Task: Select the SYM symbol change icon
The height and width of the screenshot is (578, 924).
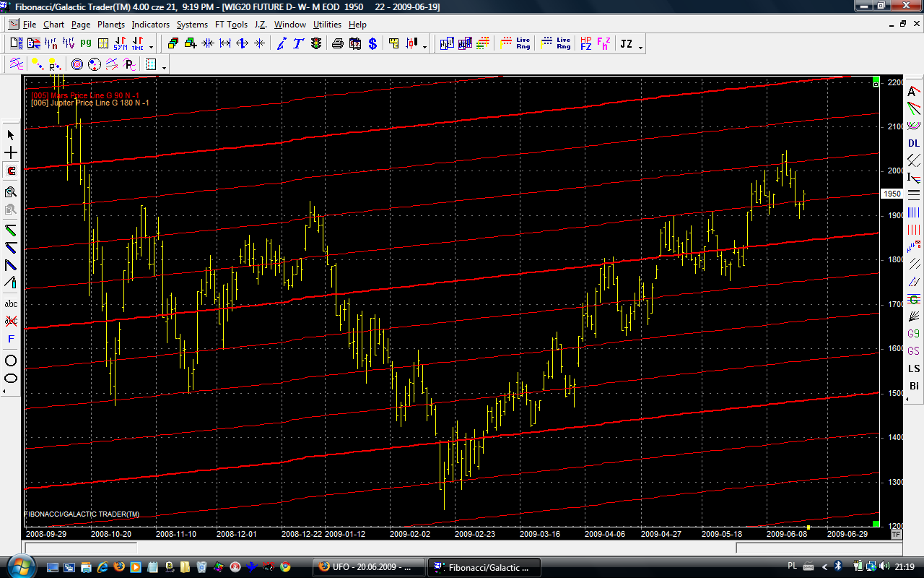Action: 120,44
